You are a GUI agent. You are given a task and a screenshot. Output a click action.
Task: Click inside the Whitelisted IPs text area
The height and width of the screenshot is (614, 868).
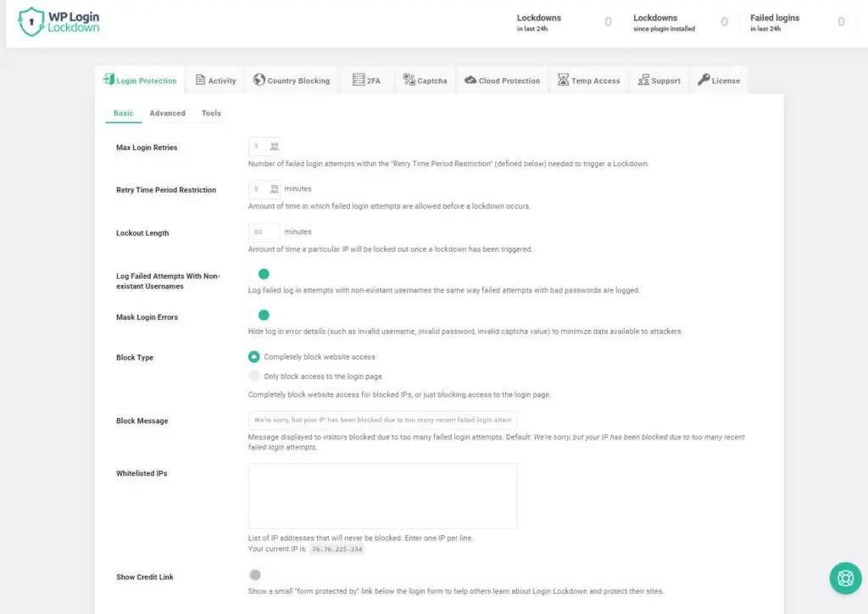[382, 496]
